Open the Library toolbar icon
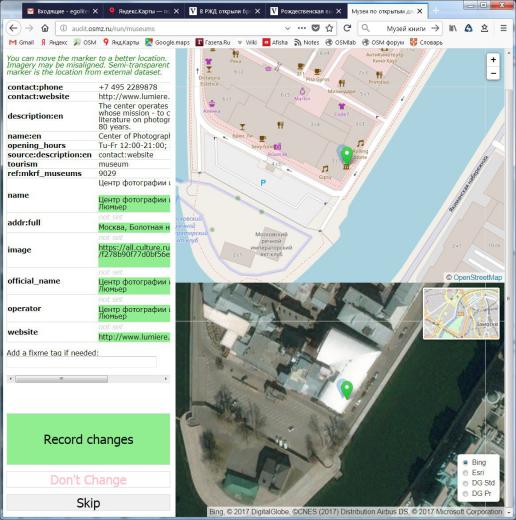516x520 pixels. coord(453,28)
